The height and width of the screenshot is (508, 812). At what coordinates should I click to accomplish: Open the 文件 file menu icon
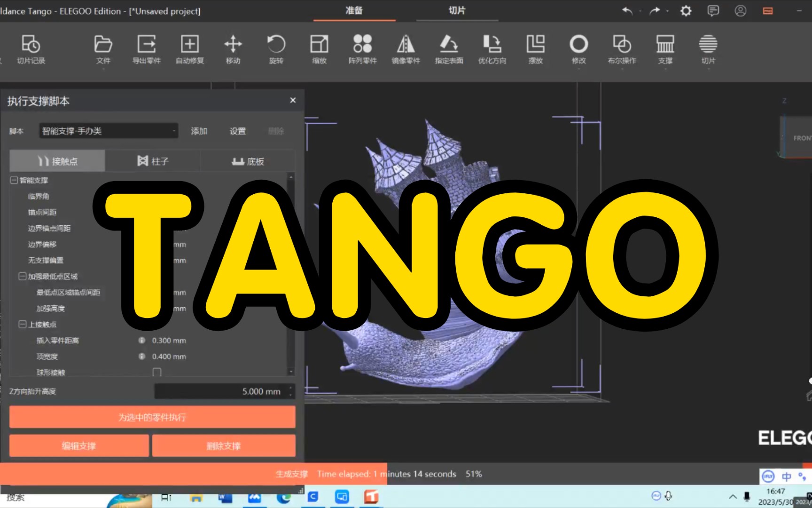(103, 49)
